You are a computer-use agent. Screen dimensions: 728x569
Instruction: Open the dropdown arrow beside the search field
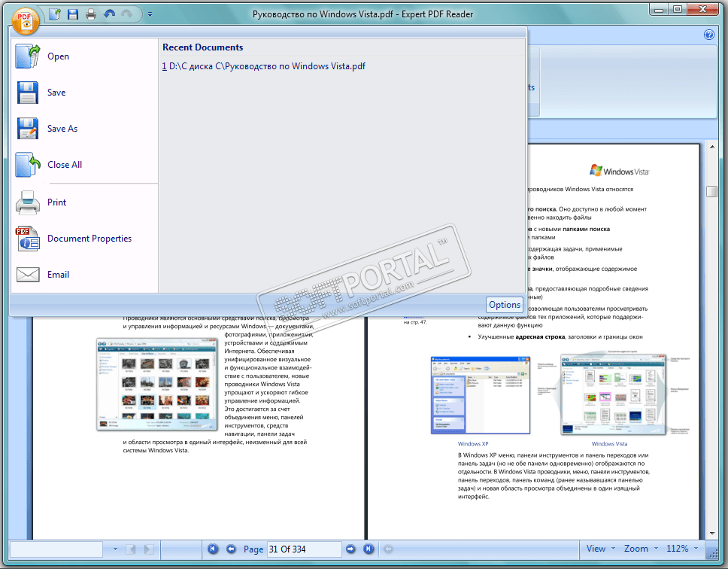point(115,549)
